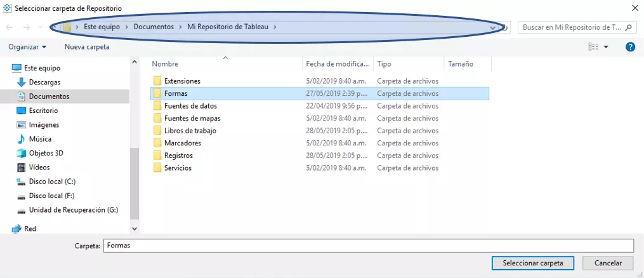Expand the address bar history dropdown
Image resolution: width=644 pixels, height=278 pixels.
tap(493, 27)
